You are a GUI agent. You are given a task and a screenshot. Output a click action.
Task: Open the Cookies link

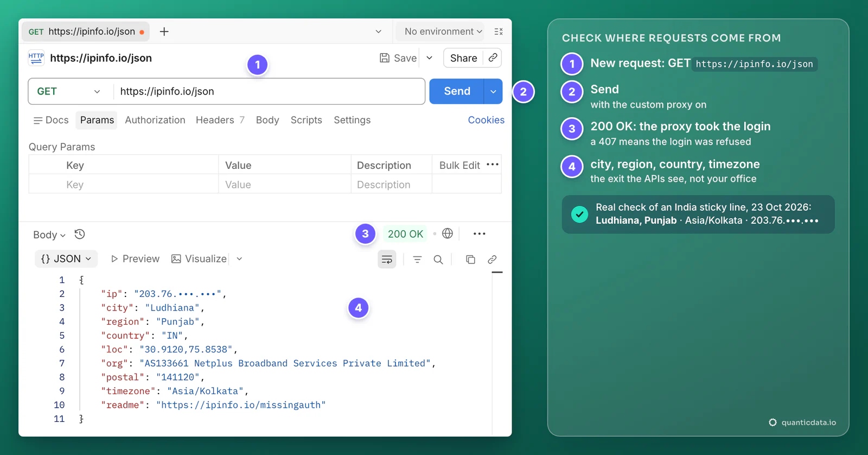coord(486,120)
